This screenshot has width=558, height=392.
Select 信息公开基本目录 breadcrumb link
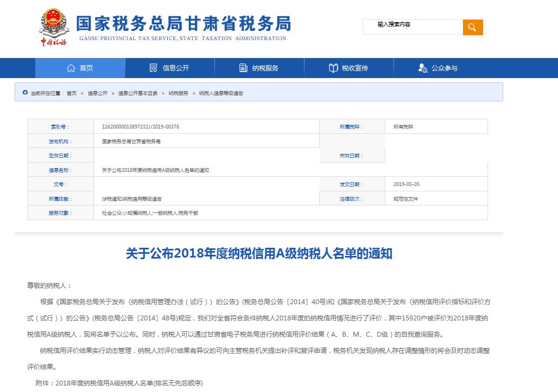[138, 93]
